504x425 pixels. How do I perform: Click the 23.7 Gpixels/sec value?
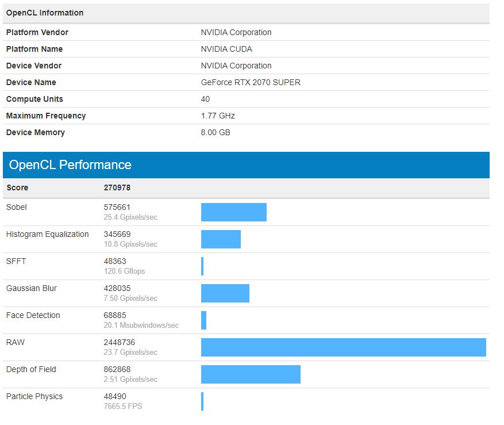point(130,353)
